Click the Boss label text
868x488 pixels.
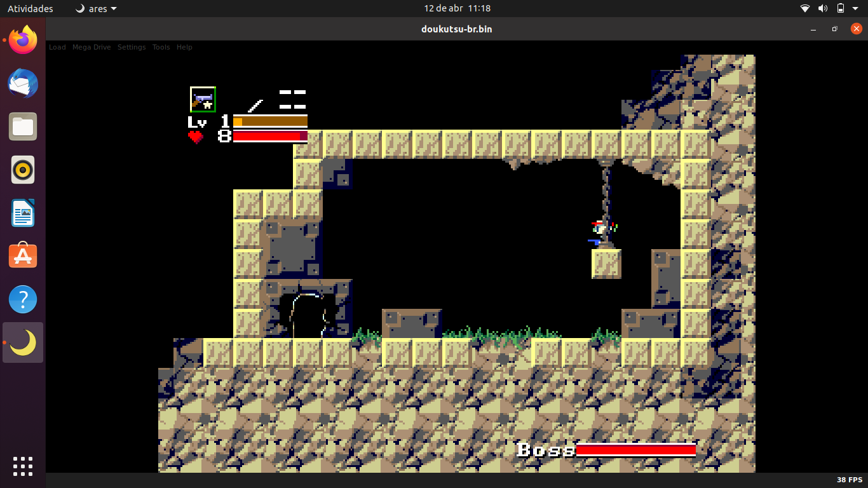tap(546, 450)
